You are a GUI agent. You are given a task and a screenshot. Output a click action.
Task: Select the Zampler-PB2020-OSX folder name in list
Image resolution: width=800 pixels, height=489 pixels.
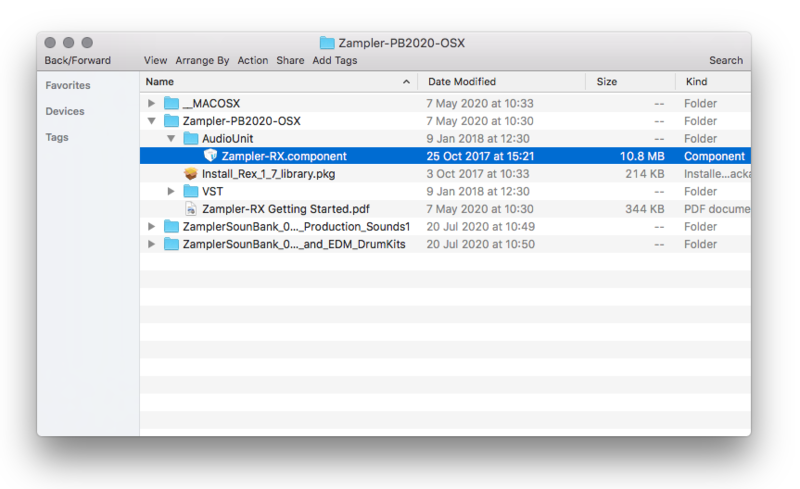pyautogui.click(x=242, y=121)
